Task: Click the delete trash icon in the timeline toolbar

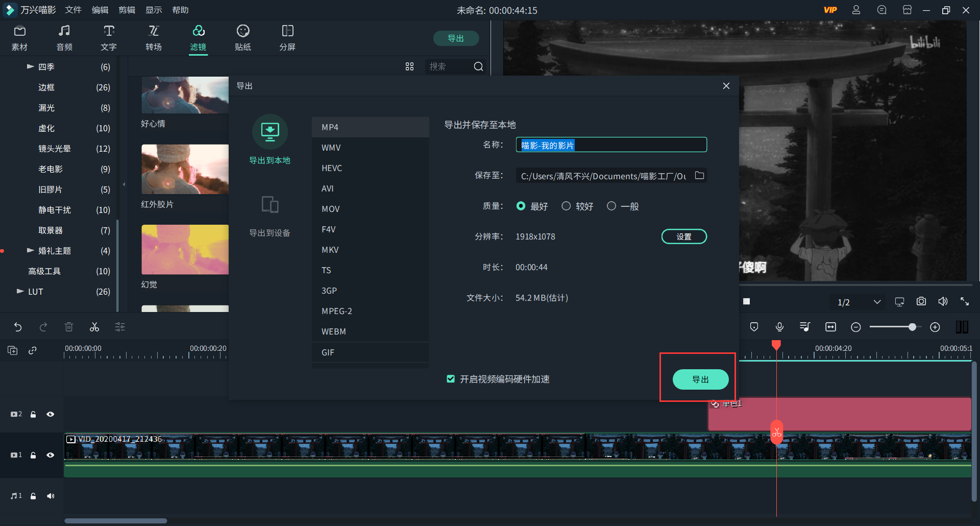Action: pos(69,327)
